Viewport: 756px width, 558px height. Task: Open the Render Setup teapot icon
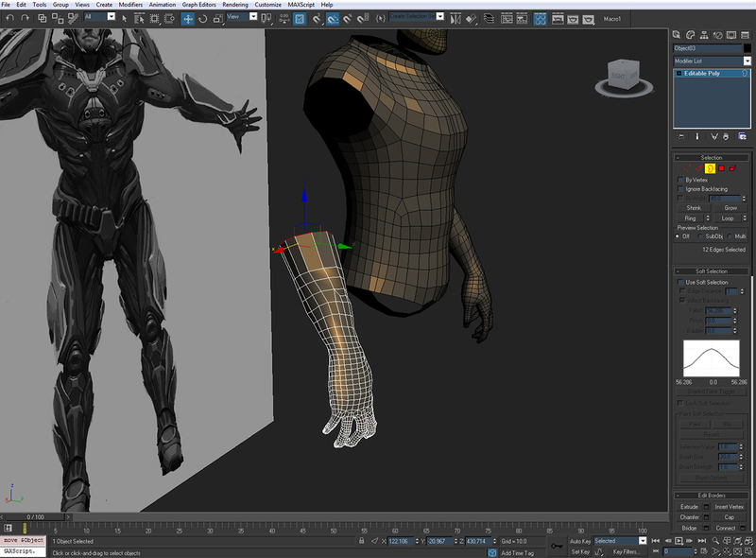tap(558, 19)
